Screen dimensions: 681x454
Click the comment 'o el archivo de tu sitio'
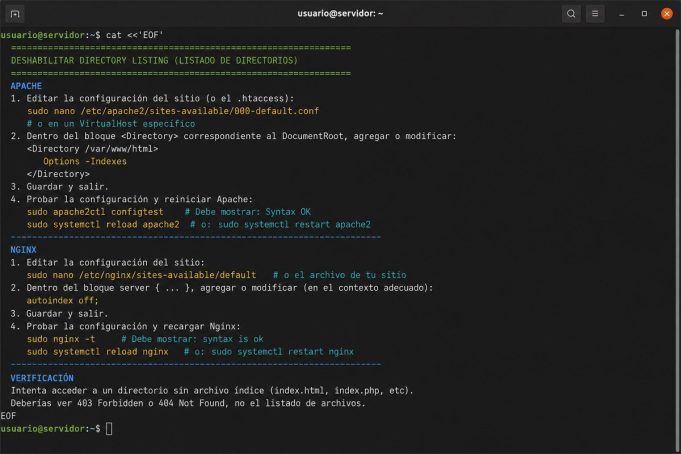pyautogui.click(x=340, y=275)
